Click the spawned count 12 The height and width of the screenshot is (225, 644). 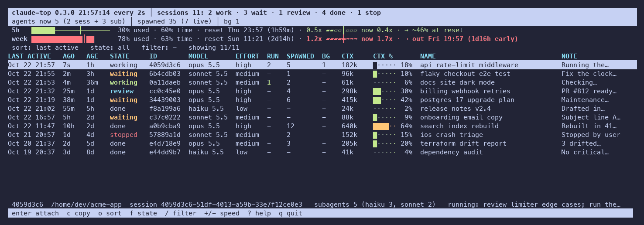pos(291,126)
